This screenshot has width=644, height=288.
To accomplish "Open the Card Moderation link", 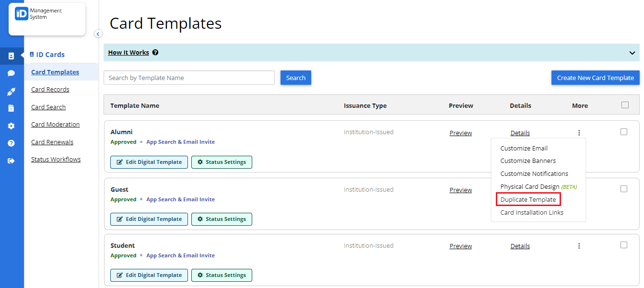I will click(56, 125).
